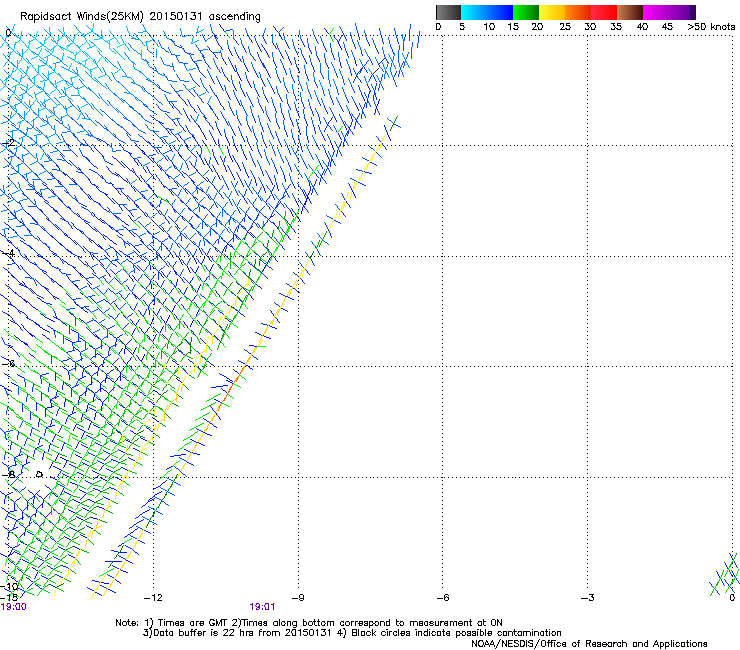Click the gray 0–5 knots legend segment

coord(448,12)
